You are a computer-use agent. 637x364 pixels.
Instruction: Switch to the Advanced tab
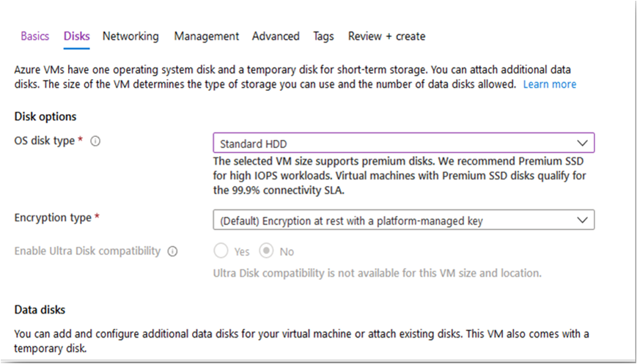click(x=276, y=36)
